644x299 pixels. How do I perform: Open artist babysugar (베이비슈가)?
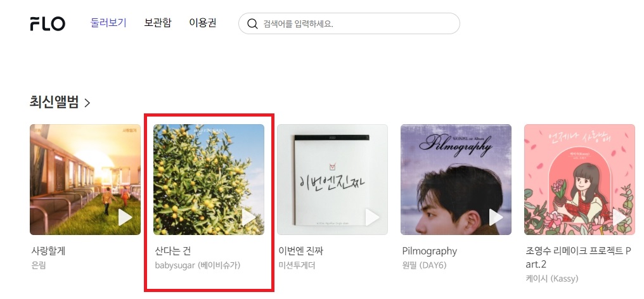click(x=198, y=265)
